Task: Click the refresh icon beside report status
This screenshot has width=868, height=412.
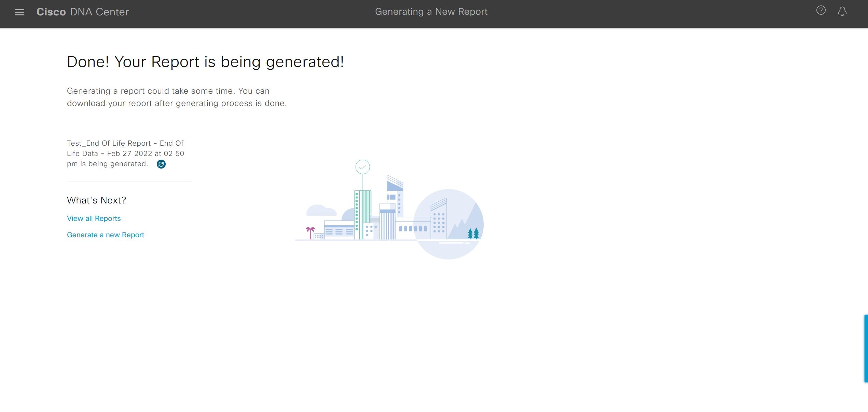Action: tap(161, 164)
